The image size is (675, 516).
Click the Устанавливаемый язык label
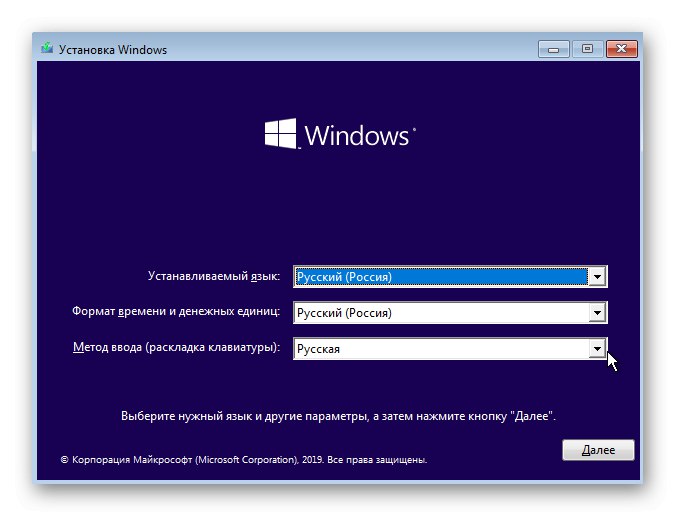[x=214, y=276]
